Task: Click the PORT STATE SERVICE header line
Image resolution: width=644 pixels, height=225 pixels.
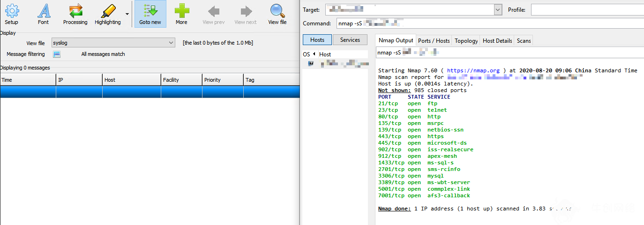Action: point(414,97)
